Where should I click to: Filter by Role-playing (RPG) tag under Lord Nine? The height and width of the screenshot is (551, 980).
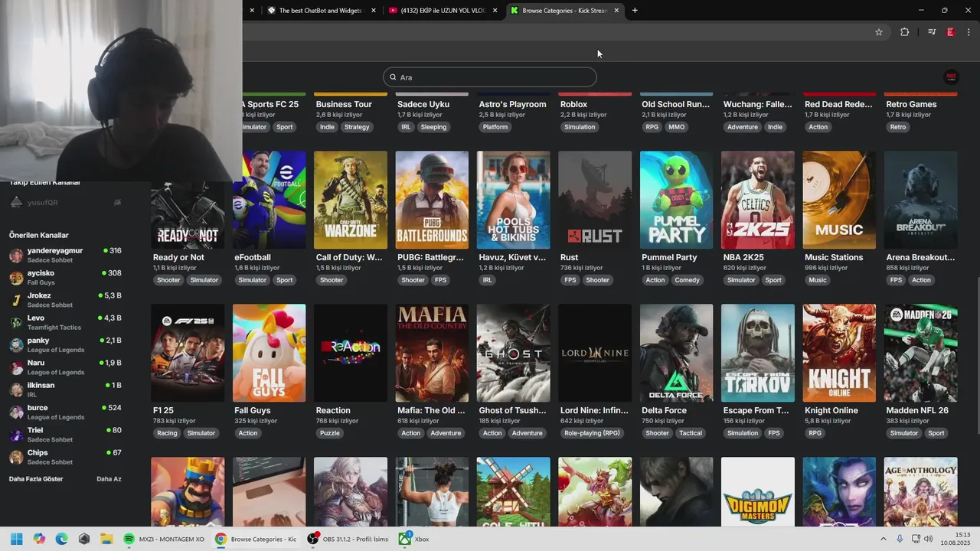pos(592,433)
